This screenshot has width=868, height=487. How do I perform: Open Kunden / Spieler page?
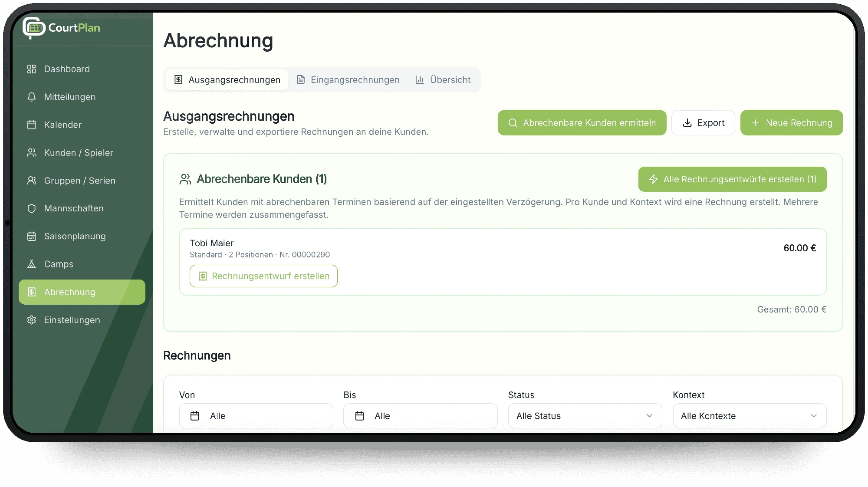(x=82, y=152)
